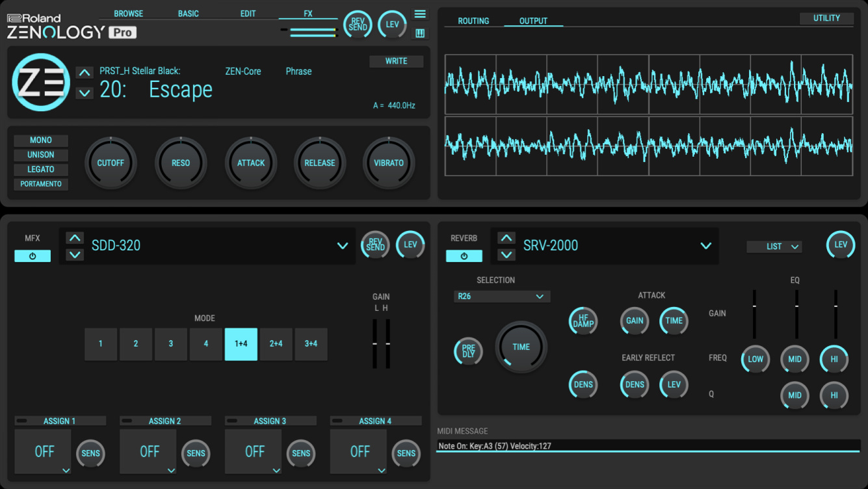The width and height of the screenshot is (868, 489).
Task: Open the ASSIGN 3 OFF dropdown
Action: tap(255, 451)
